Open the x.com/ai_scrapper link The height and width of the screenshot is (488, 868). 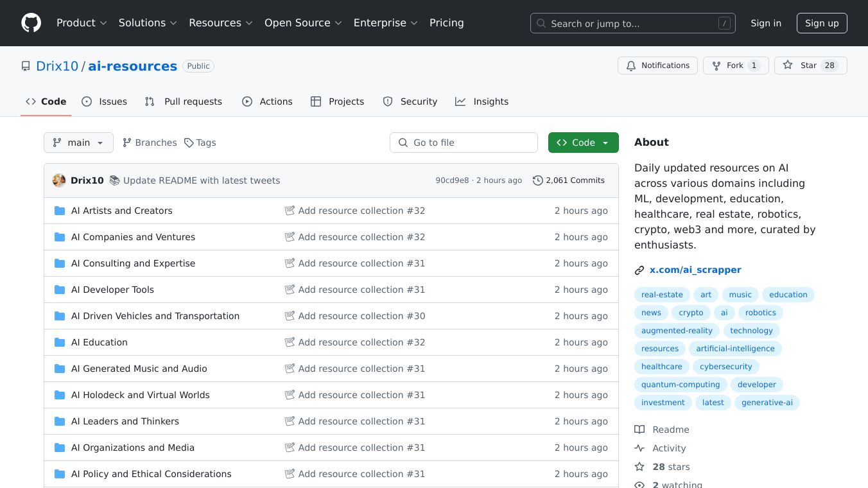(x=695, y=270)
